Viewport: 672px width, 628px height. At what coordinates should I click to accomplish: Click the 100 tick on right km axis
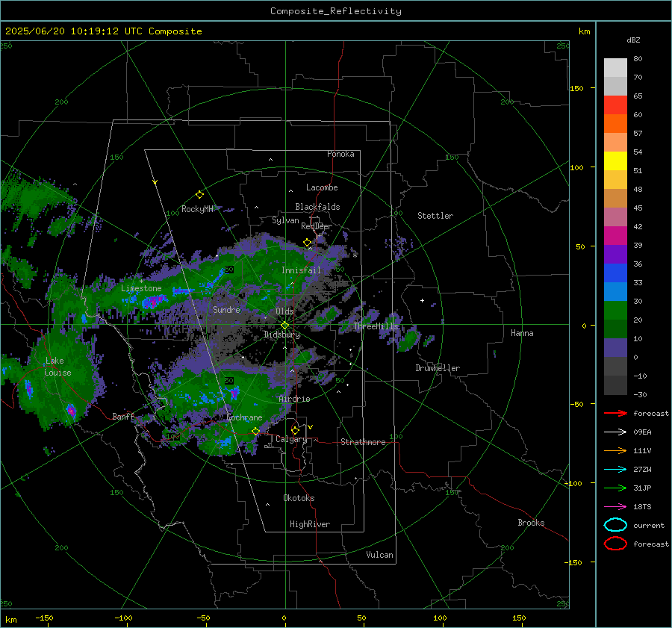pyautogui.click(x=576, y=167)
